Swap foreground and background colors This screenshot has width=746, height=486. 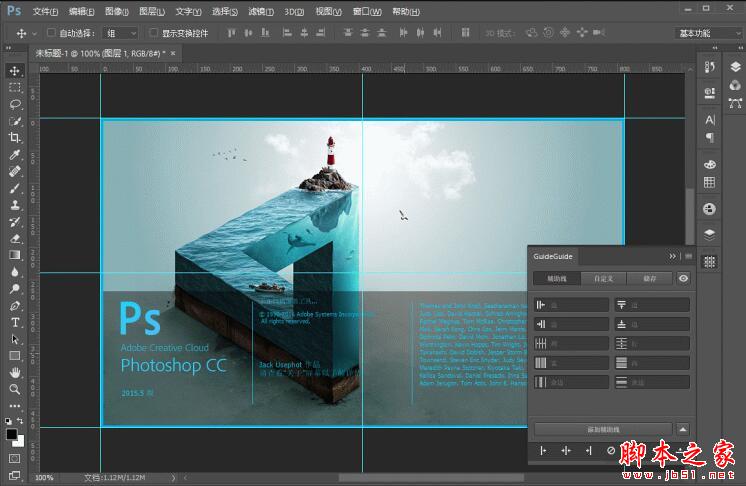pos(20,421)
